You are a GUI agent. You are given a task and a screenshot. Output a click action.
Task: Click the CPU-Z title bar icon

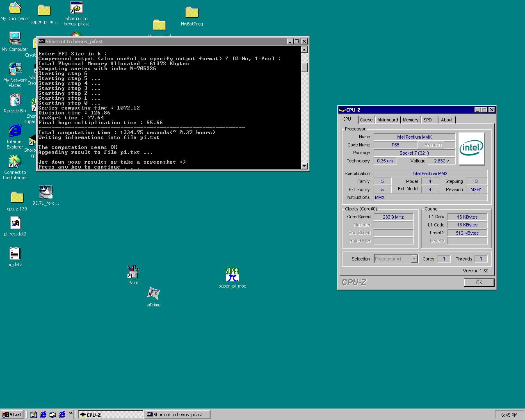pyautogui.click(x=342, y=110)
